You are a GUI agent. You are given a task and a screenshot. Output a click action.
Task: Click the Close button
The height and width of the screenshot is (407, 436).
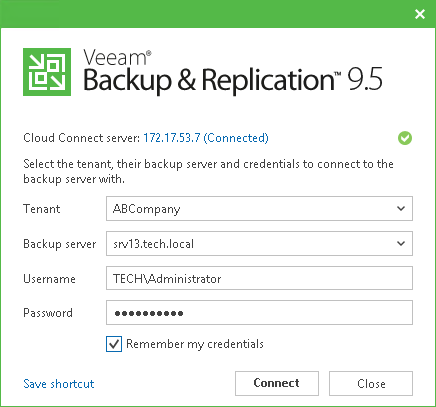pos(371,383)
